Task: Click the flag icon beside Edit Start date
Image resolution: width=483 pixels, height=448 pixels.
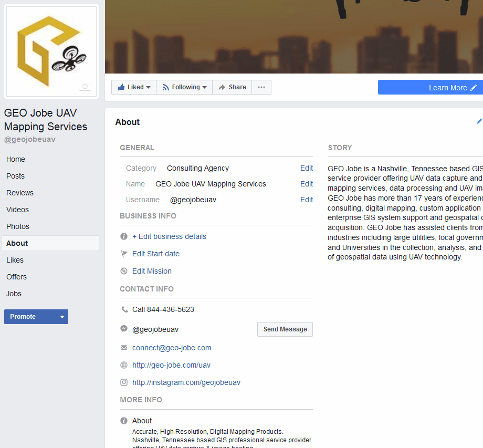Action: [x=124, y=254]
